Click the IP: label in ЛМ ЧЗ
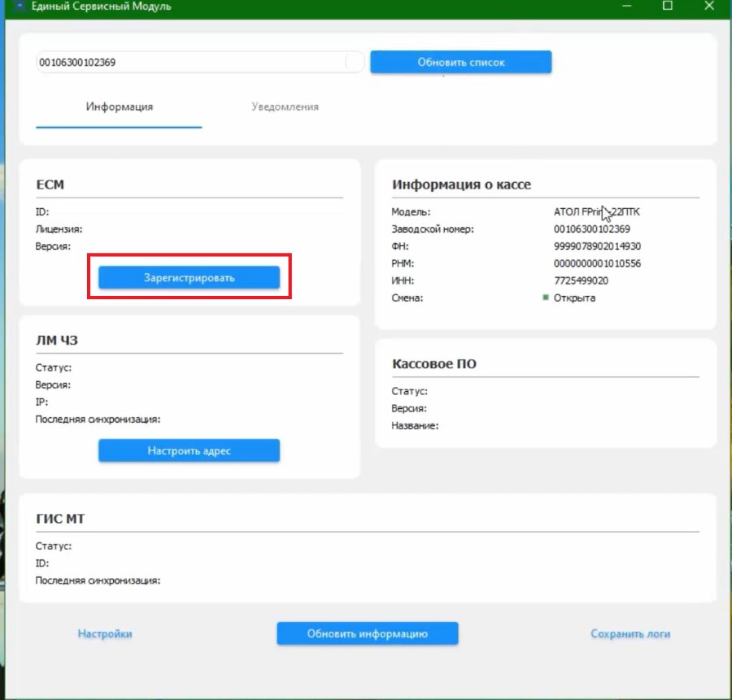Screen dimensions: 732x700 click(41, 402)
